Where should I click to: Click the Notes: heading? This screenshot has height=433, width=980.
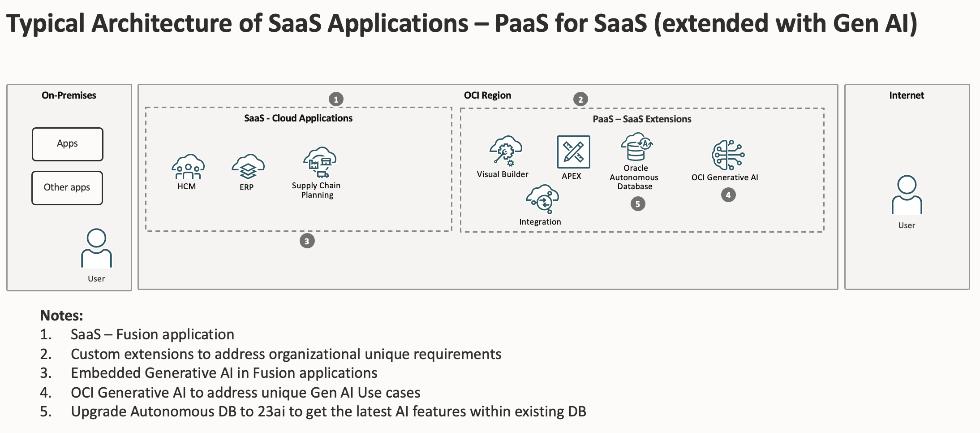click(61, 316)
